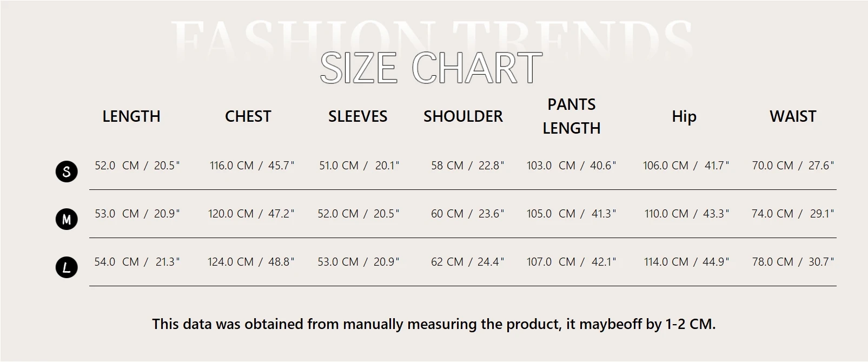Image resolution: width=868 pixels, height=362 pixels.
Task: Click the black S size badge
Action: point(67,172)
